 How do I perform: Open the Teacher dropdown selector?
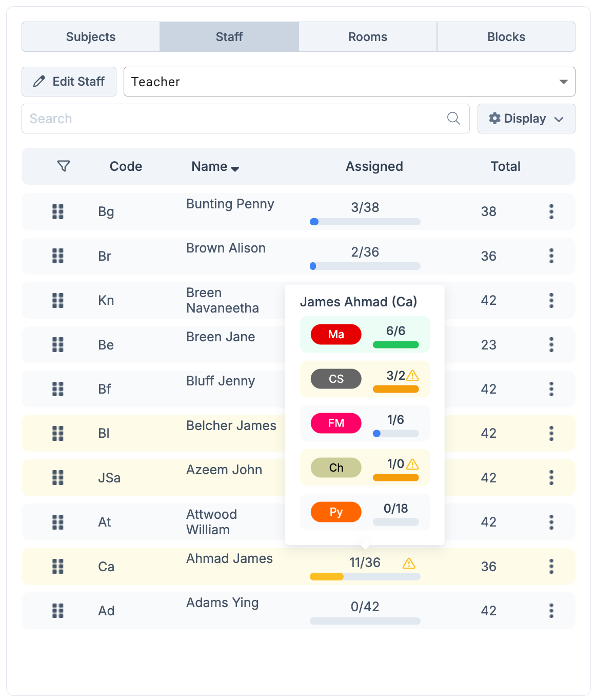coord(349,82)
